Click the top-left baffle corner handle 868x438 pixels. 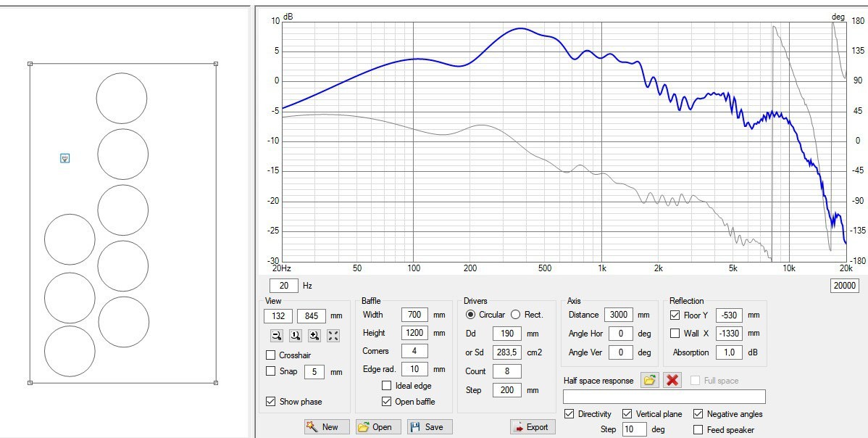30,64
